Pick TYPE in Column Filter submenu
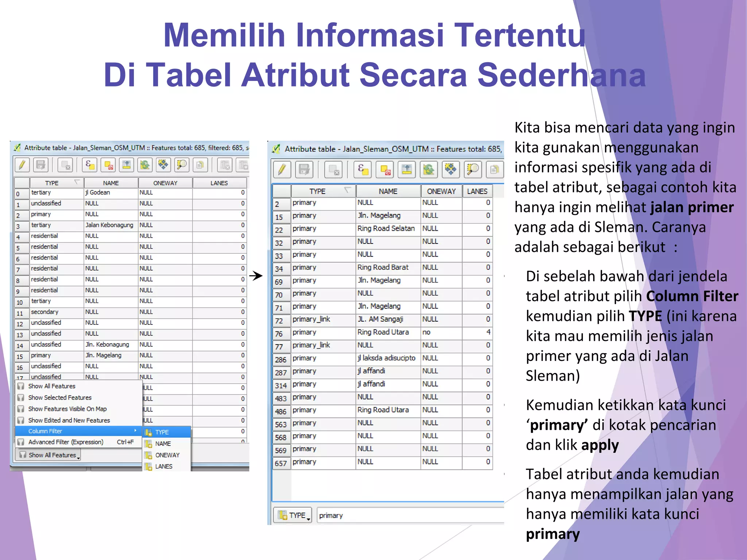 click(x=167, y=432)
